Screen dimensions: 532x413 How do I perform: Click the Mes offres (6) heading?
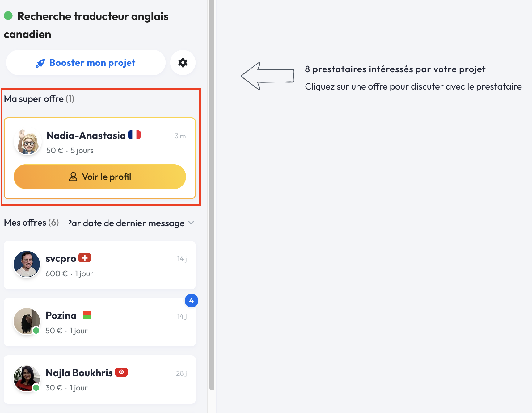(32, 223)
